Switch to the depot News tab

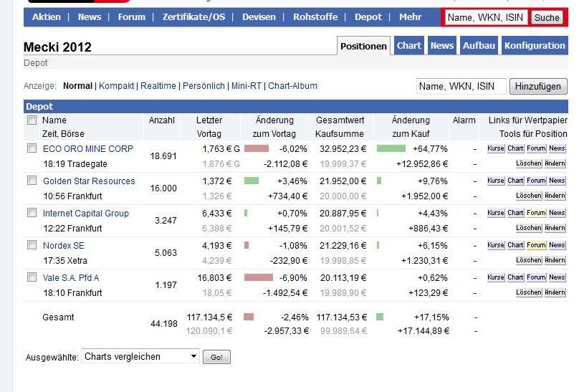pos(442,45)
